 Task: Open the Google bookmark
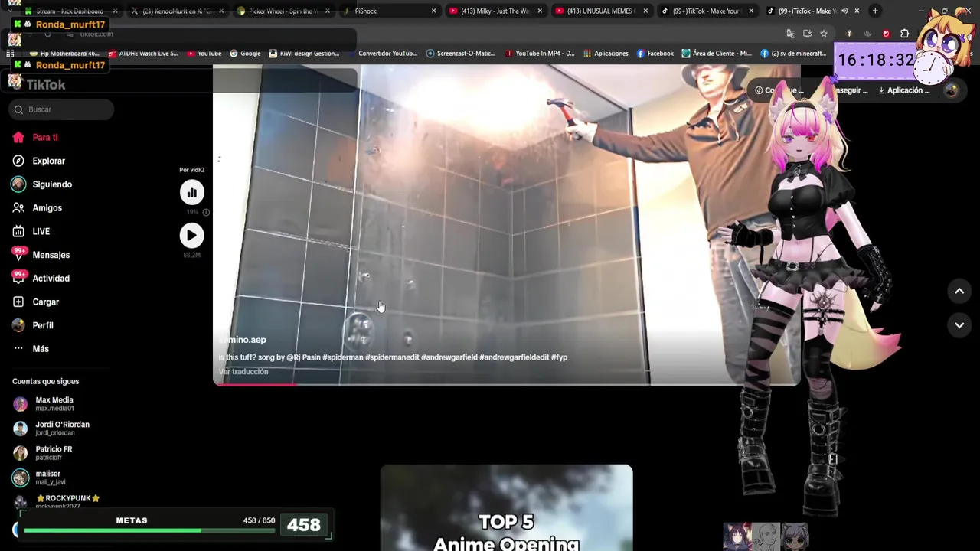point(245,54)
